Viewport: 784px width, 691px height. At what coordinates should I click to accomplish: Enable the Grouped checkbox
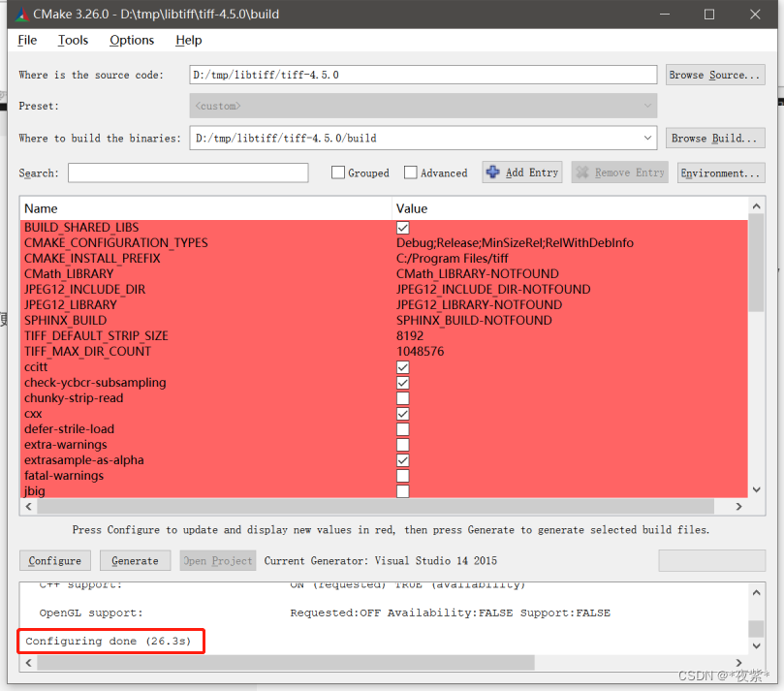pyautogui.click(x=338, y=173)
